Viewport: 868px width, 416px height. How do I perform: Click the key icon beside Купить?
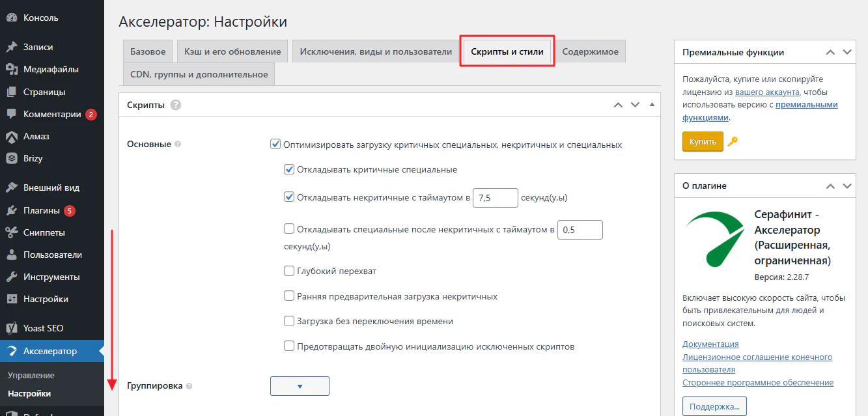point(733,142)
